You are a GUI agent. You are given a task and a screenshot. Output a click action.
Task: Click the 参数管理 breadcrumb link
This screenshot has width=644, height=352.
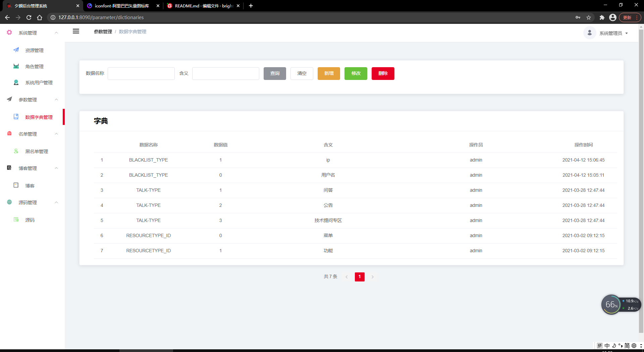[103, 32]
